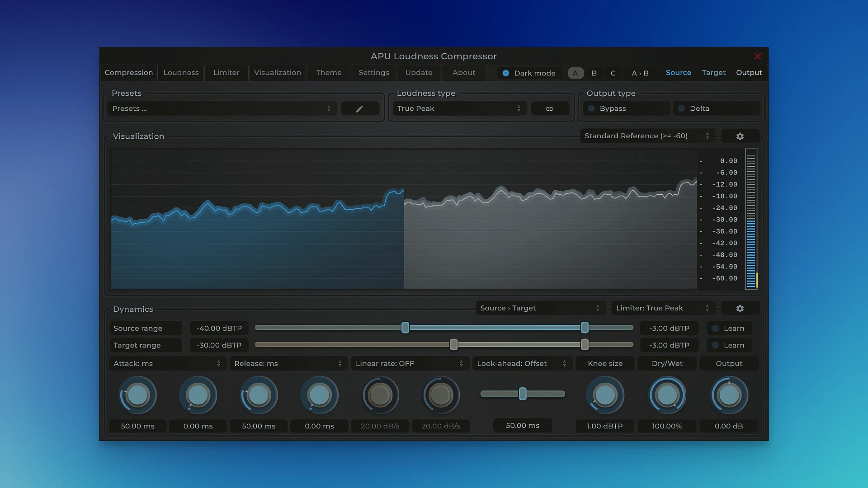The image size is (868, 488).
Task: Enable Learn for the source range
Action: pos(729,328)
